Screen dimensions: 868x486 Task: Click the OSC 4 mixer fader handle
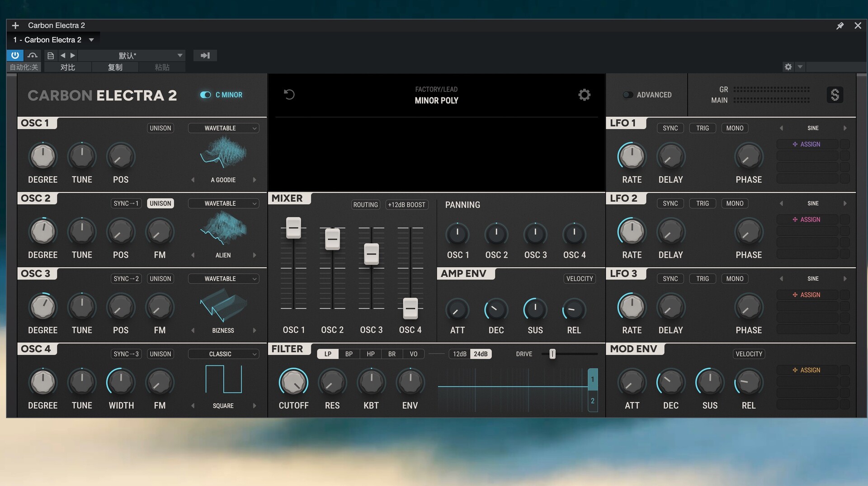tap(410, 309)
